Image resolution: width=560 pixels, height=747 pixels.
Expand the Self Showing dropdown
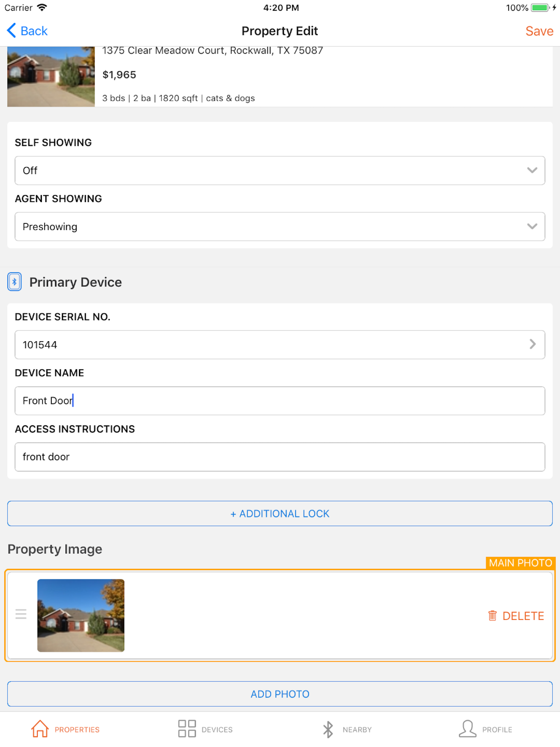tap(280, 171)
